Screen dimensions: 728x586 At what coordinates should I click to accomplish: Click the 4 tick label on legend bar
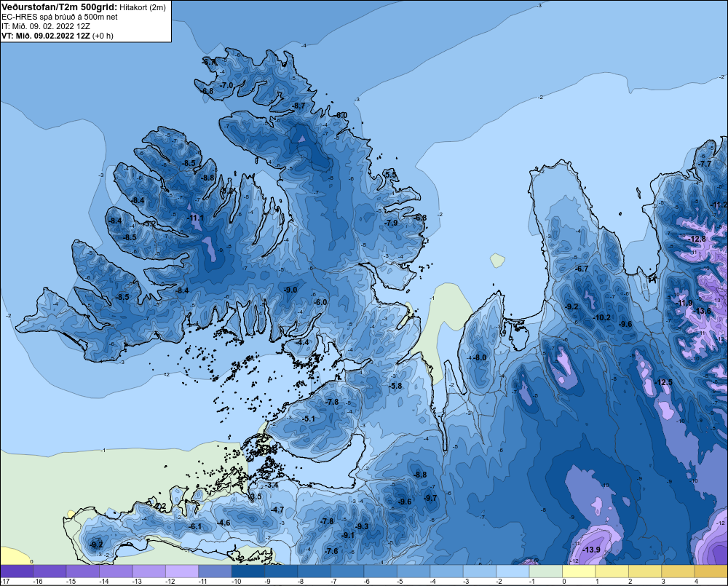(697, 582)
